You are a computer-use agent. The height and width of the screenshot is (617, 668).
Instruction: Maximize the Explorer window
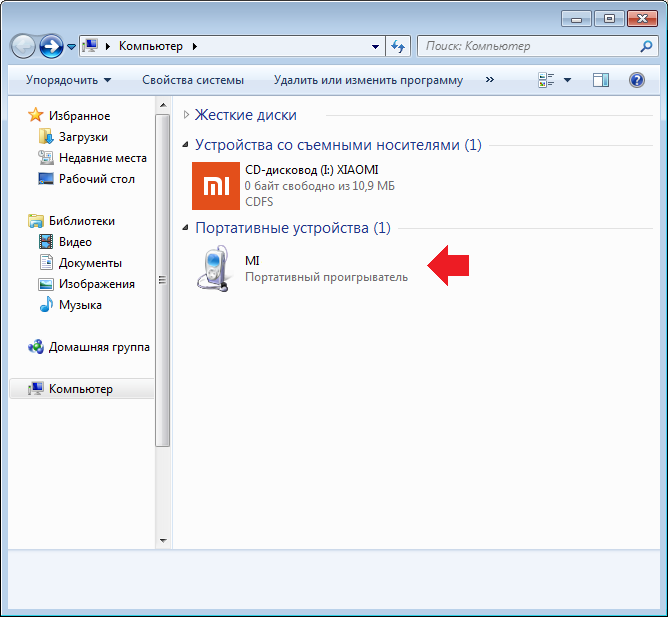pyautogui.click(x=609, y=19)
